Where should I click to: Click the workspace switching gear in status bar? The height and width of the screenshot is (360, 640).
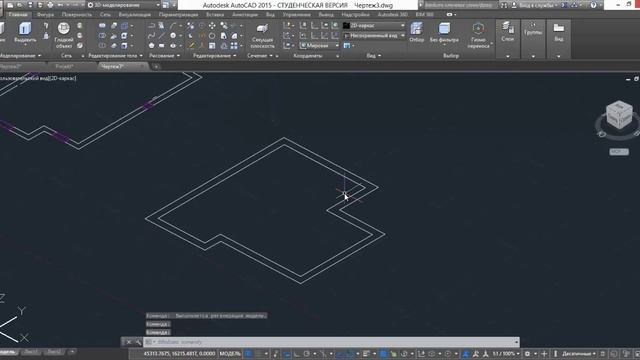point(527,354)
